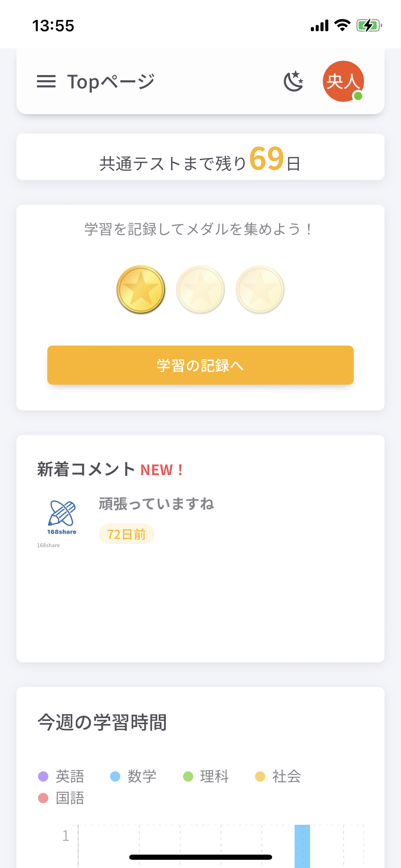Open the hamburger navigation menu
This screenshot has height=868, width=401.
(x=46, y=82)
